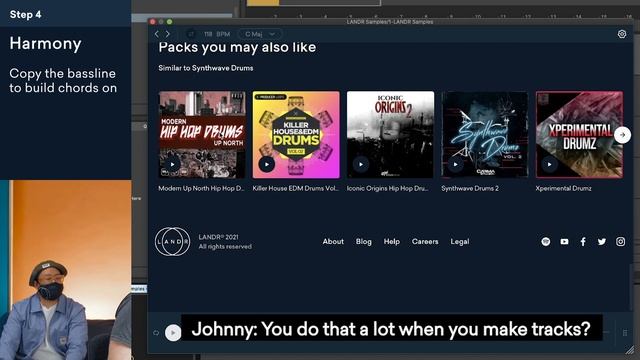Play preview of Iconic Origins 2
The image size is (640, 360).
point(361,164)
